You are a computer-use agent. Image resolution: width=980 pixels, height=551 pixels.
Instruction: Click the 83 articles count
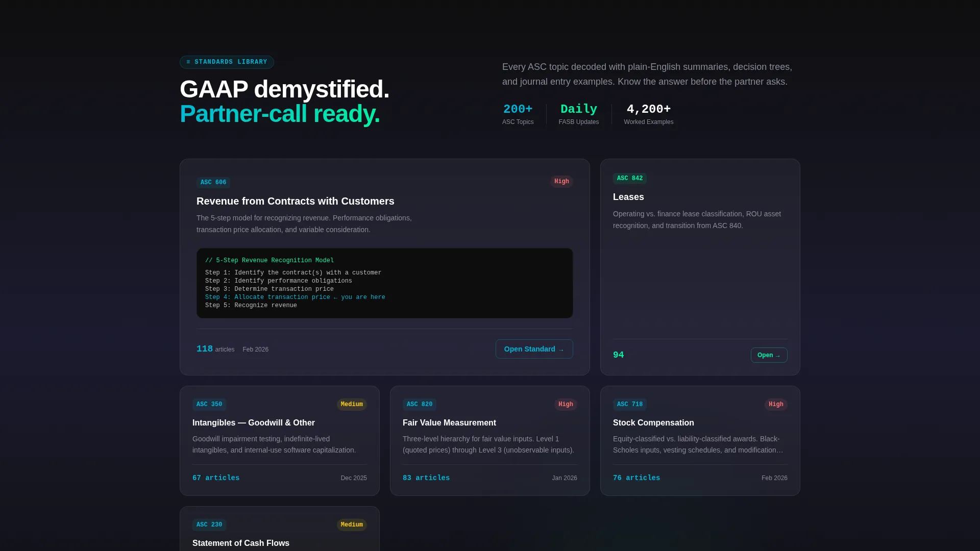tap(426, 478)
